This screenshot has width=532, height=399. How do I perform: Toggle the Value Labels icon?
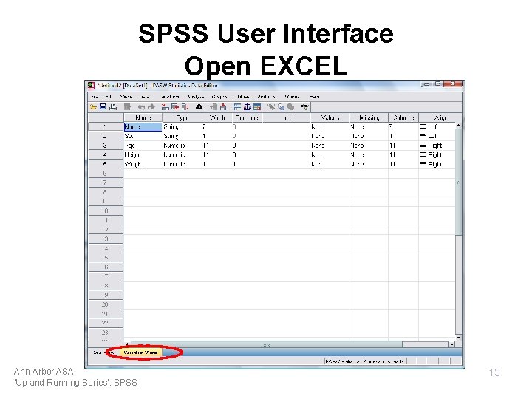click(271, 107)
